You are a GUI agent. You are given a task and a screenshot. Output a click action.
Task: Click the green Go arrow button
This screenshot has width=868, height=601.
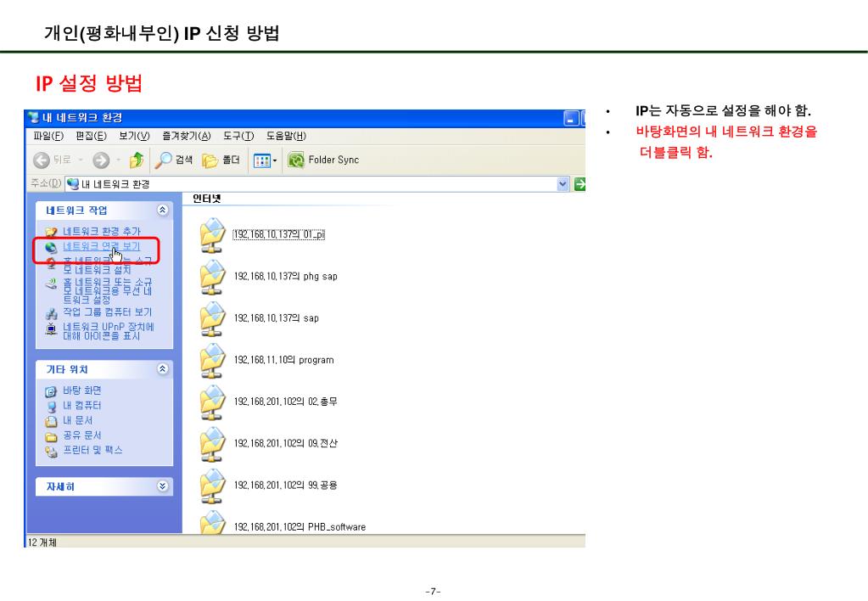tap(580, 184)
